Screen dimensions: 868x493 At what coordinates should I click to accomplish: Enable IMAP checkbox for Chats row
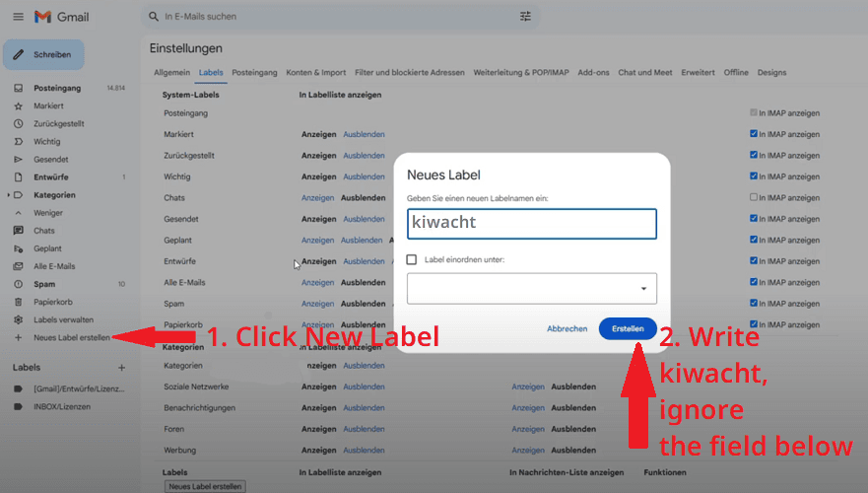tap(754, 196)
